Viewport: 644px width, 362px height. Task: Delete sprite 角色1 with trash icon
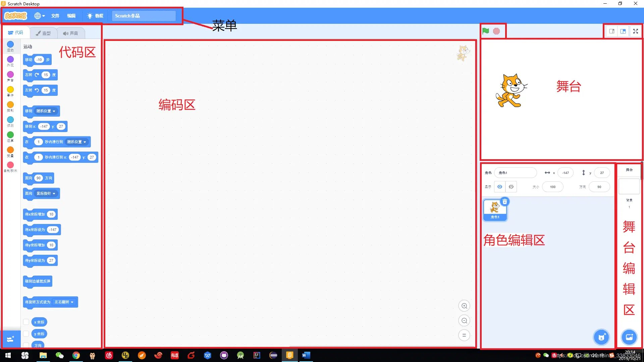tap(504, 201)
